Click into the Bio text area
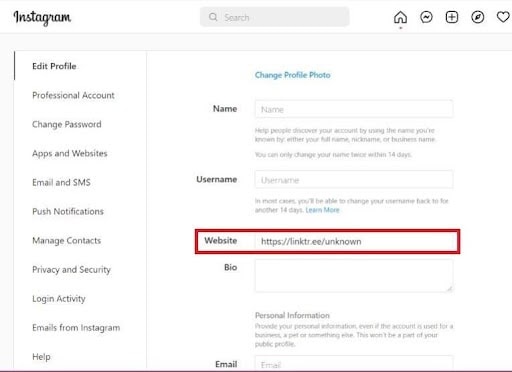Screen dimensions: 512x372 click(x=354, y=276)
